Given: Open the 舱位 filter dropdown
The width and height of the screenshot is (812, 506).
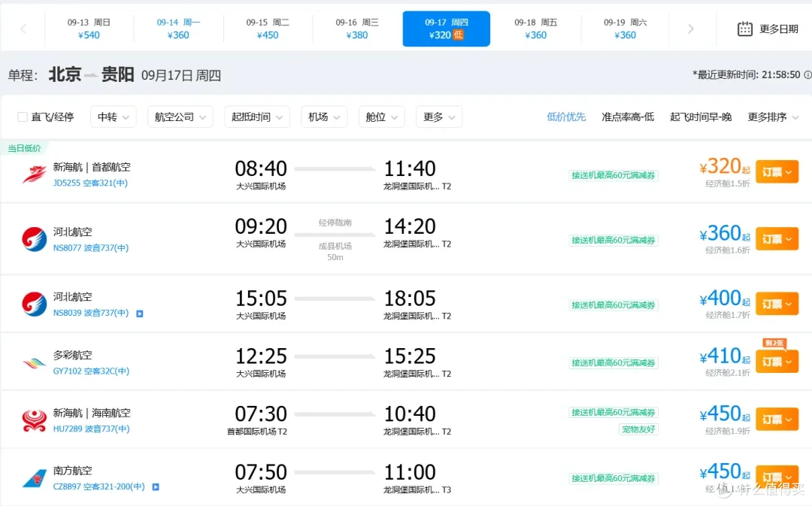Looking at the screenshot, I should [382, 117].
